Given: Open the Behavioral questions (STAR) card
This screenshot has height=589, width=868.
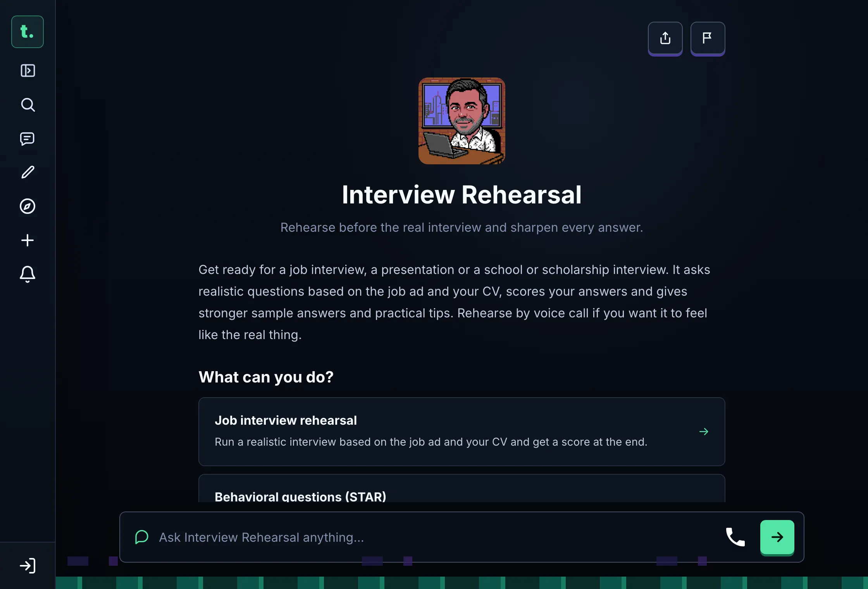Looking at the screenshot, I should coord(462,488).
